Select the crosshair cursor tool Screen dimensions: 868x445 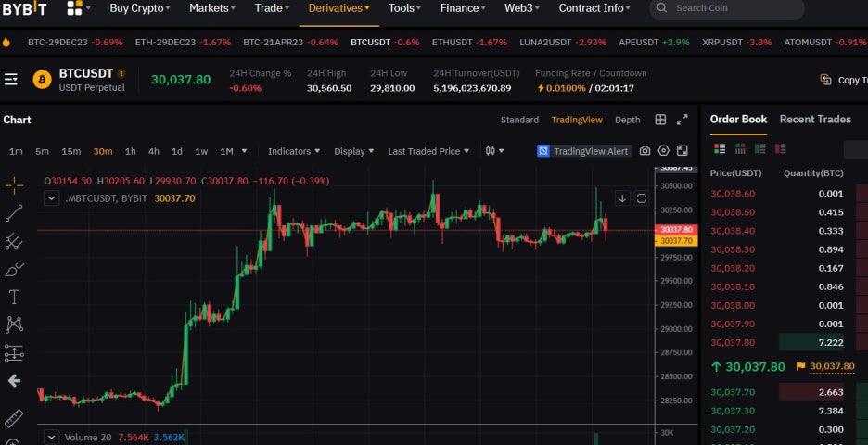(14, 186)
